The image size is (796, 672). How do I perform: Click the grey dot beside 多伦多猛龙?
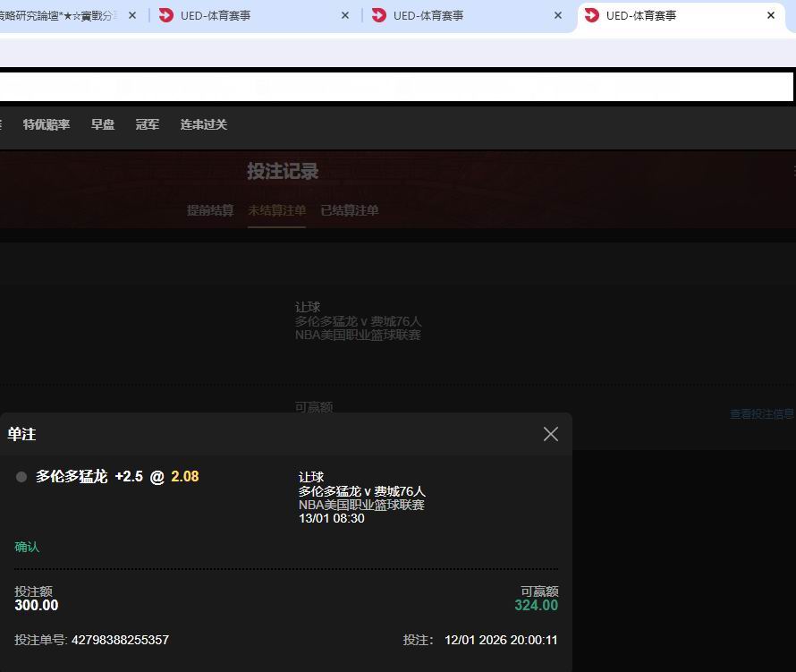click(x=21, y=477)
